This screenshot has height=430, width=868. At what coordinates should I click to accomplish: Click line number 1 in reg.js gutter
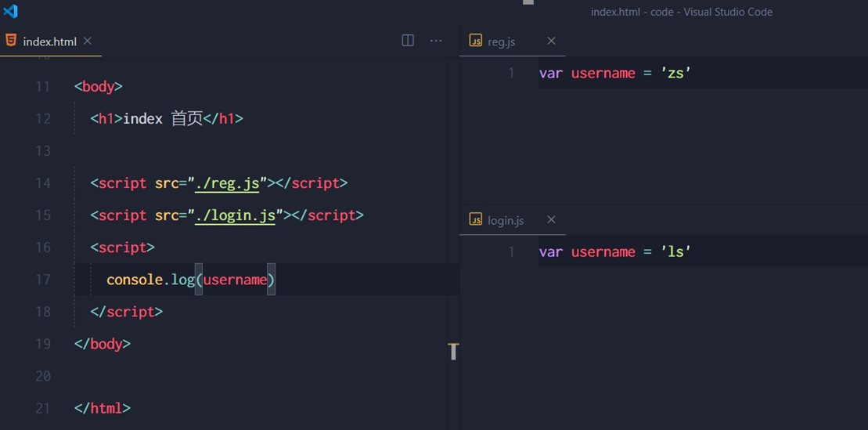511,74
